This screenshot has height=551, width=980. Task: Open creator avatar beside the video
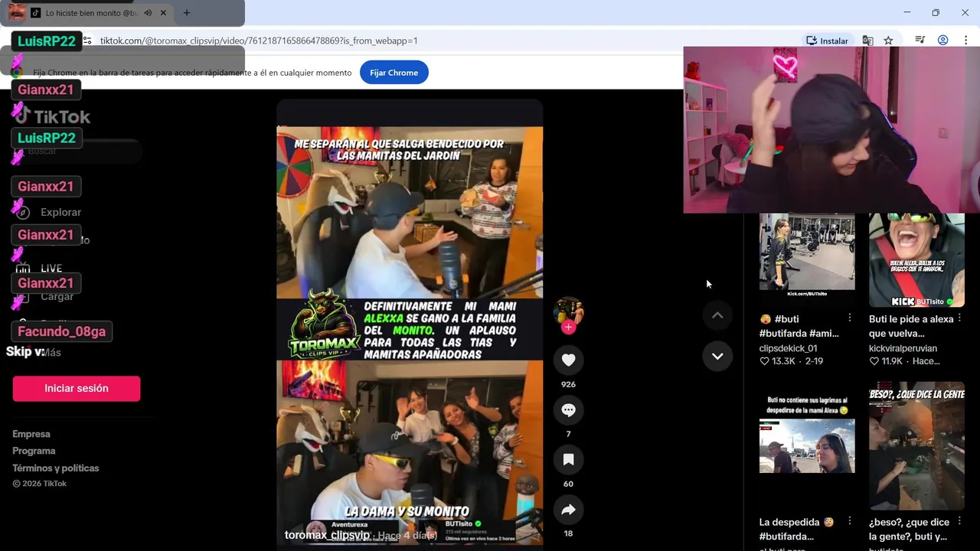click(568, 311)
